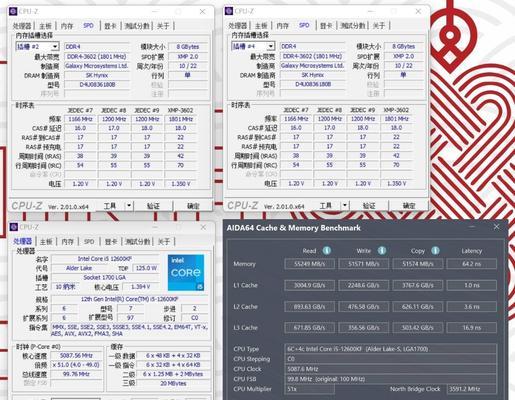Click Memory Copy value 51574 MB/s
The height and width of the screenshot is (400, 515).
coord(418,264)
